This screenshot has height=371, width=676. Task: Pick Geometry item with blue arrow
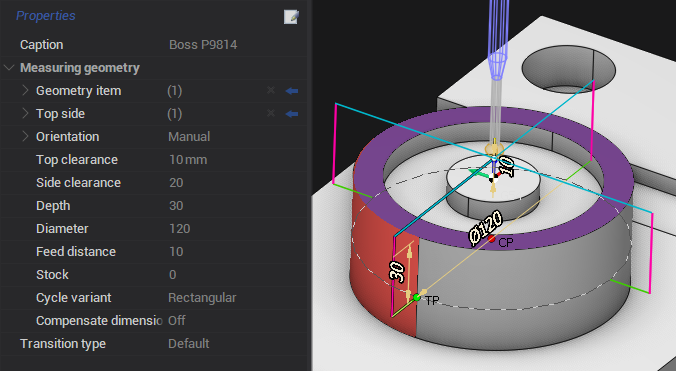tap(292, 90)
